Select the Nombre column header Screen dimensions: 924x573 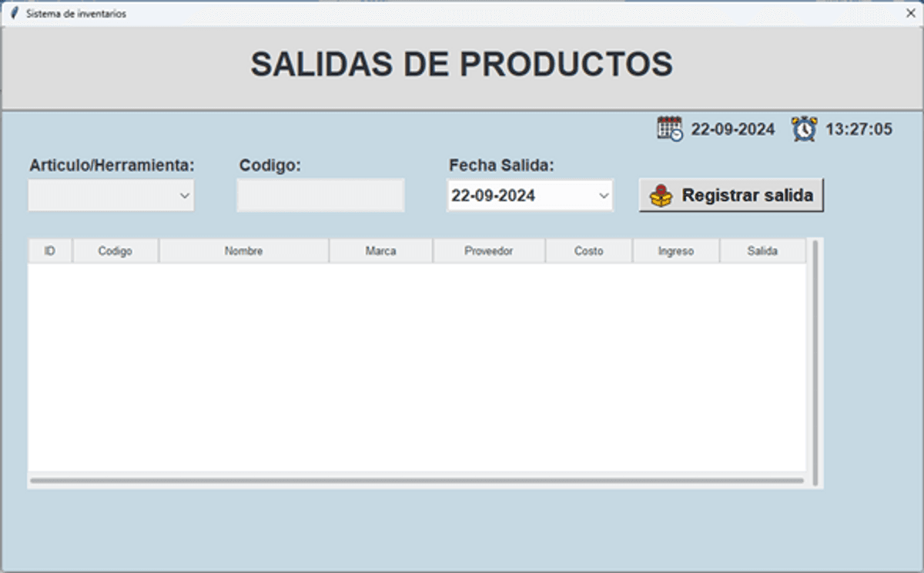[244, 251]
